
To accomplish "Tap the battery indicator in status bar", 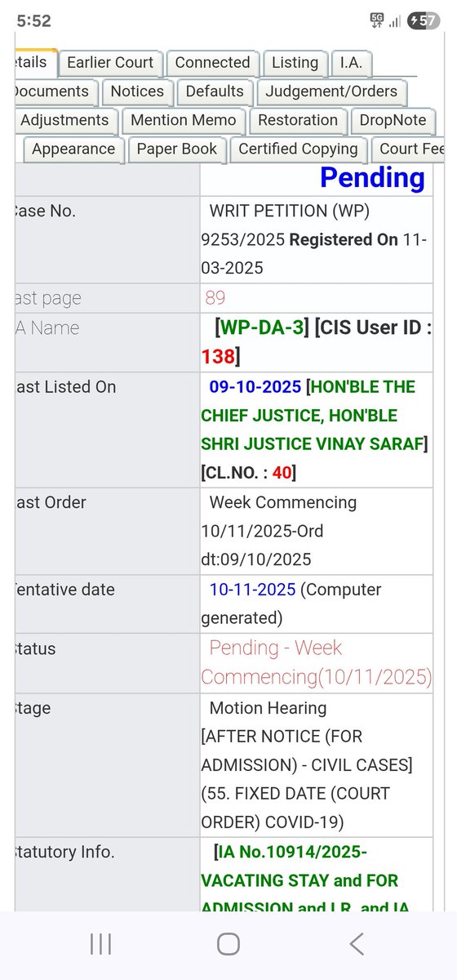I will coord(423,21).
